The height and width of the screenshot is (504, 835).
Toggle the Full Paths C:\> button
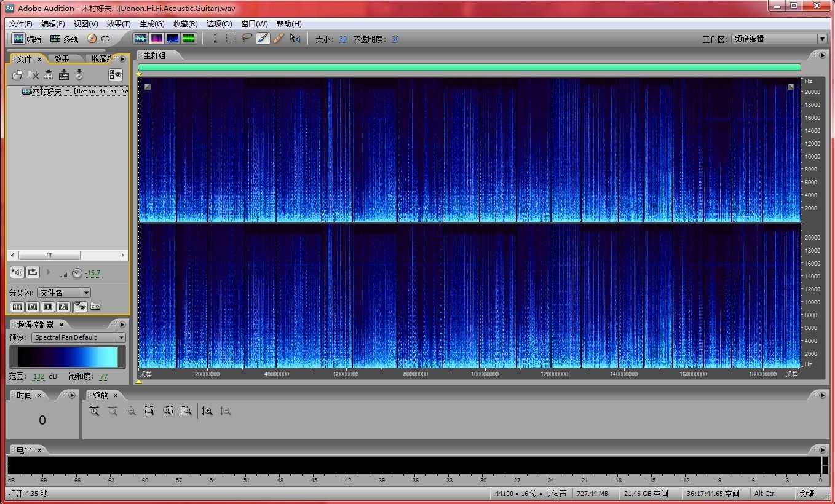(x=95, y=306)
